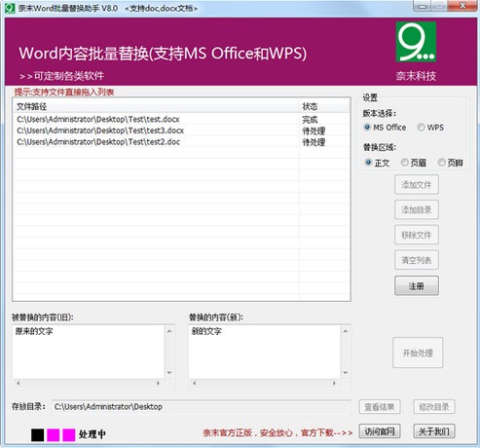This screenshot has height=448, width=480.
Task: Open the official site via 访问官网
Action: (x=380, y=431)
